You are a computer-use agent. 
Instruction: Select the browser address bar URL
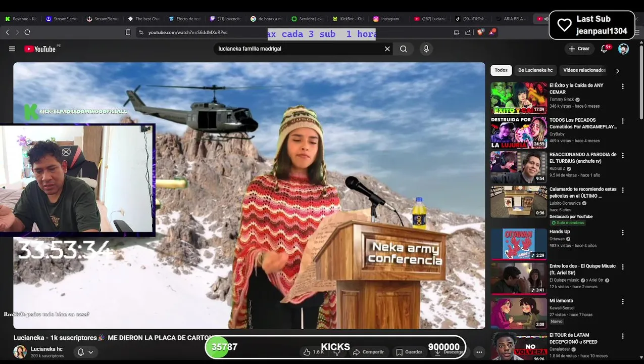pyautogui.click(x=188, y=32)
